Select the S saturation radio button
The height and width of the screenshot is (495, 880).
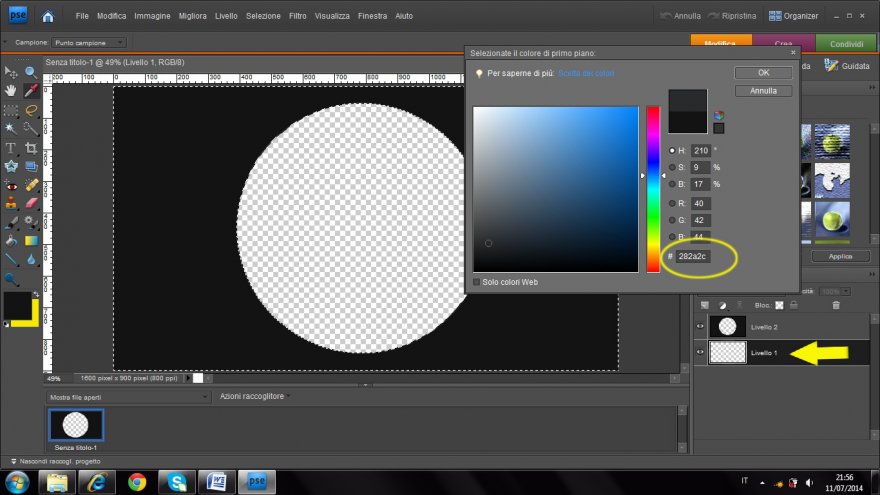(672, 167)
